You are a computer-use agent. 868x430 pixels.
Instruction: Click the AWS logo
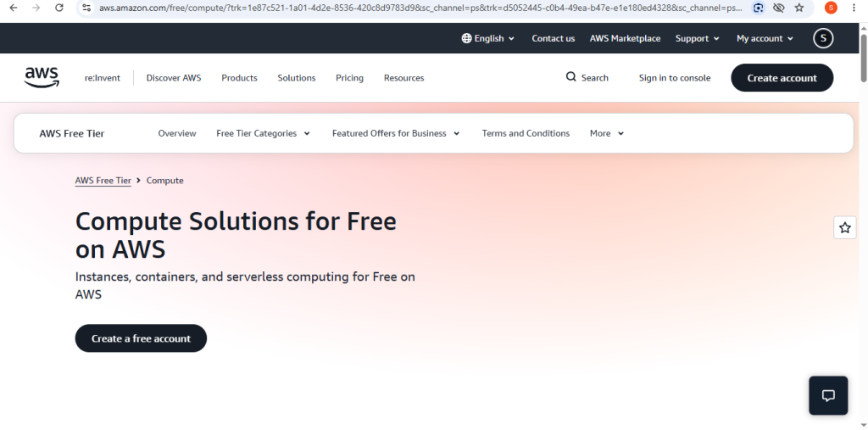point(42,77)
